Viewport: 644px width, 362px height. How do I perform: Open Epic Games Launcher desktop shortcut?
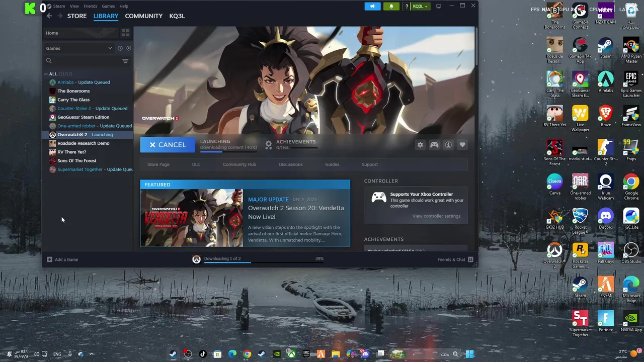pos(631,84)
